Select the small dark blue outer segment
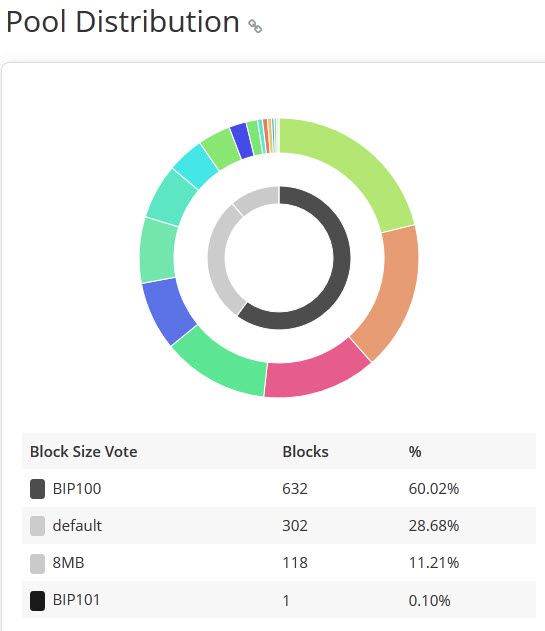The width and height of the screenshot is (545, 631). point(242,140)
